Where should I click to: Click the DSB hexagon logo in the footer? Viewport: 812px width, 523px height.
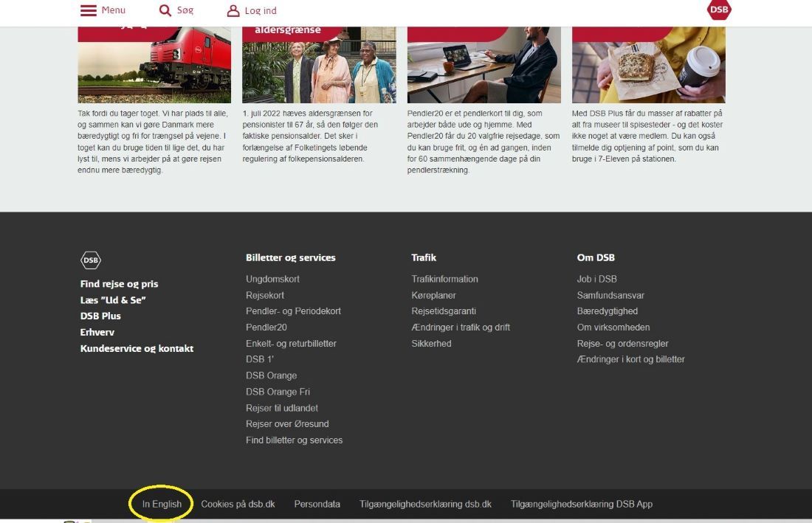click(x=90, y=260)
